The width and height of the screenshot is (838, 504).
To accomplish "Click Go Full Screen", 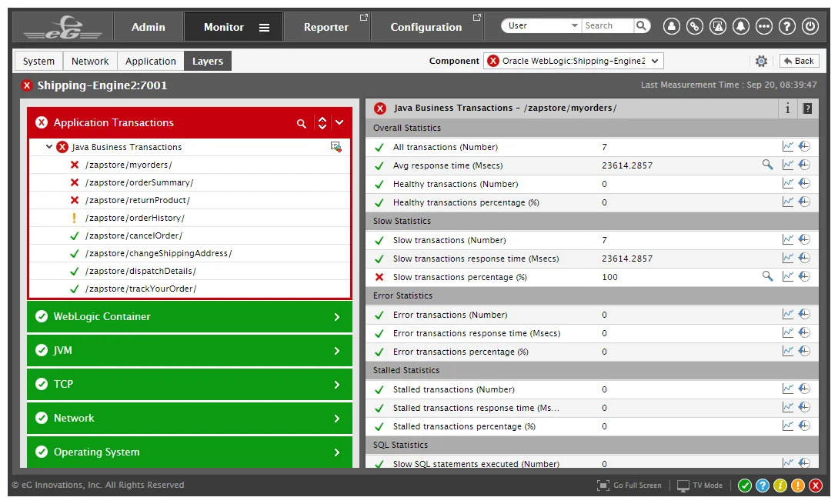I will tap(629, 486).
